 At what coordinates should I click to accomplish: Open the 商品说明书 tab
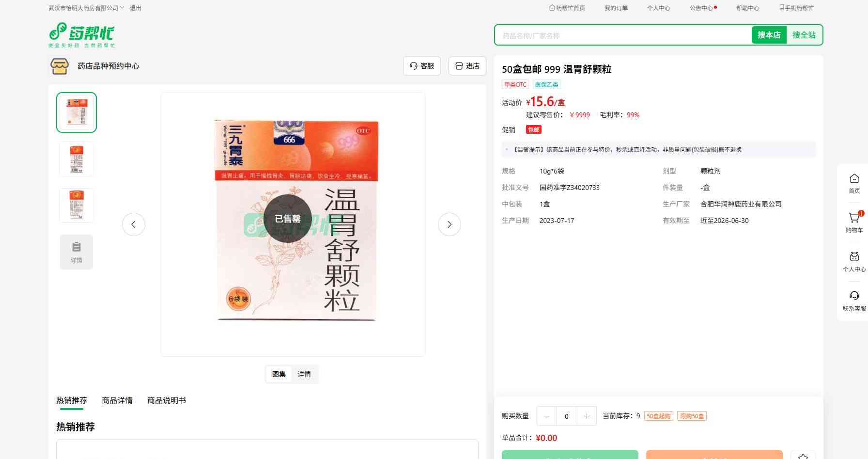point(166,400)
